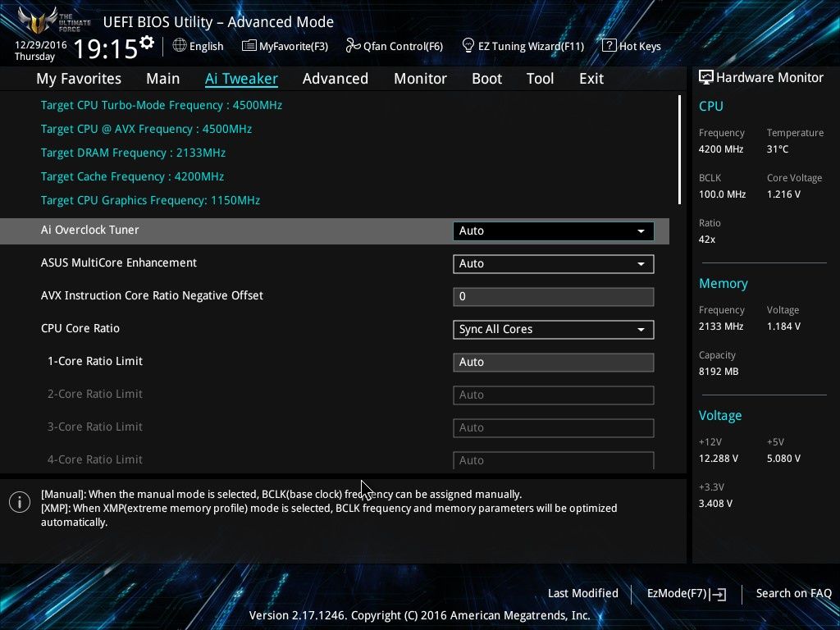The height and width of the screenshot is (630, 840).
Task: Switch to EzMode(F7)
Action: [x=687, y=594]
